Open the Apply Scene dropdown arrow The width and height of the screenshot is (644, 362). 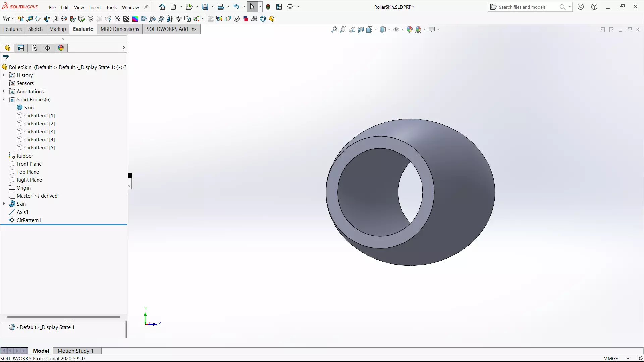click(x=425, y=29)
